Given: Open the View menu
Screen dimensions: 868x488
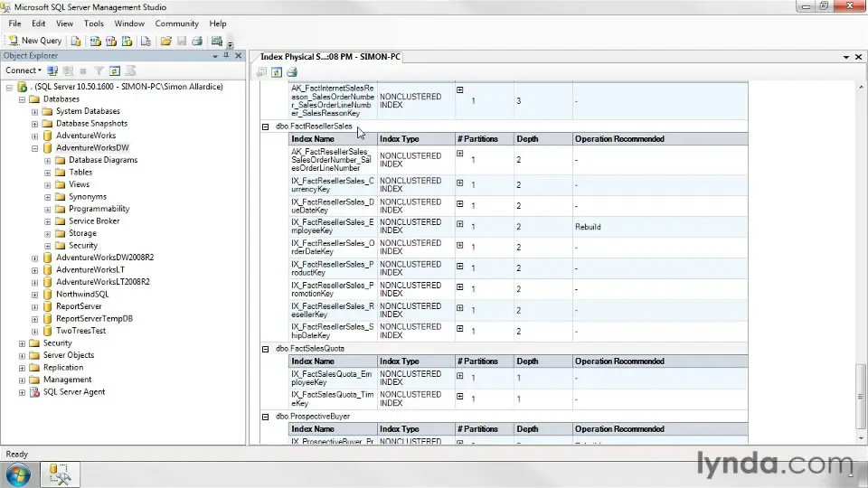Looking at the screenshot, I should pos(64,23).
